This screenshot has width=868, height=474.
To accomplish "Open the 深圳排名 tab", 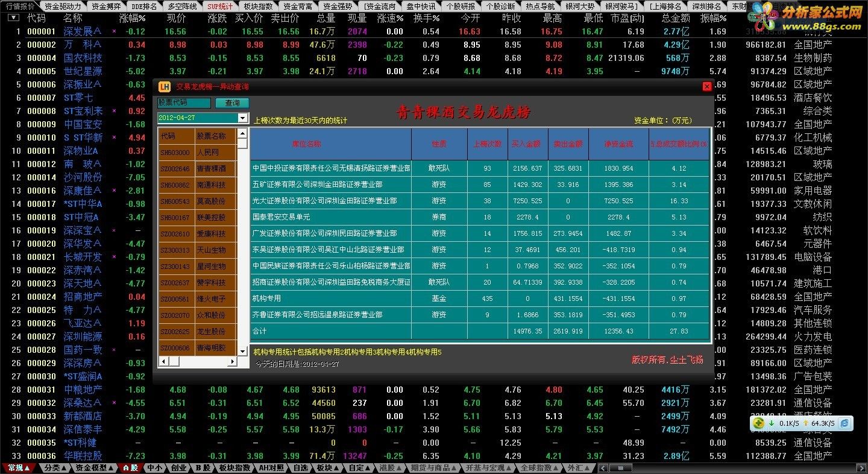I will pyautogui.click(x=707, y=6).
